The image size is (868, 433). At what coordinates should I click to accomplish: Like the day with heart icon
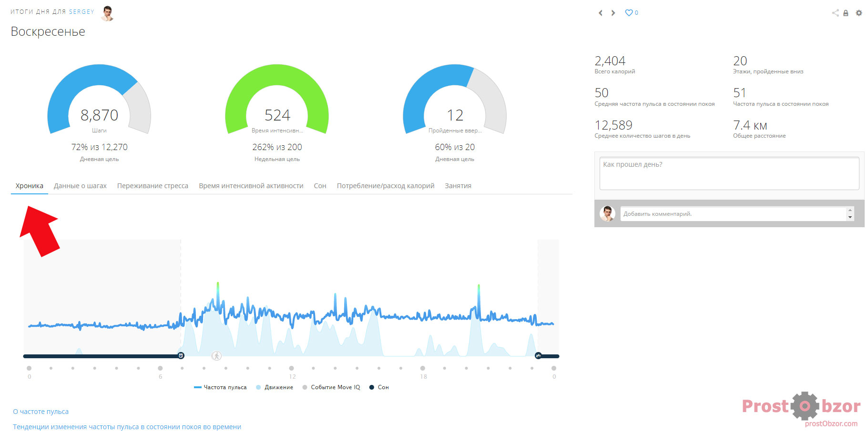(629, 13)
